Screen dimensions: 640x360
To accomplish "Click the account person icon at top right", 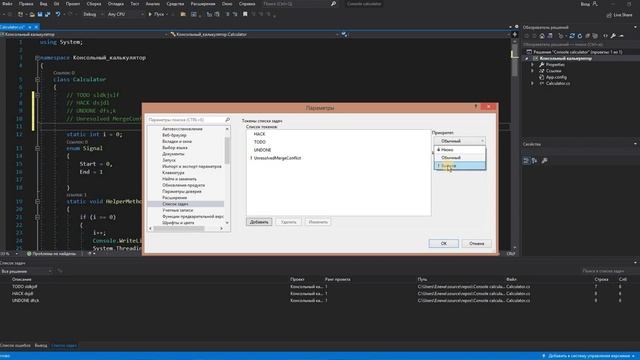I will [x=595, y=4].
